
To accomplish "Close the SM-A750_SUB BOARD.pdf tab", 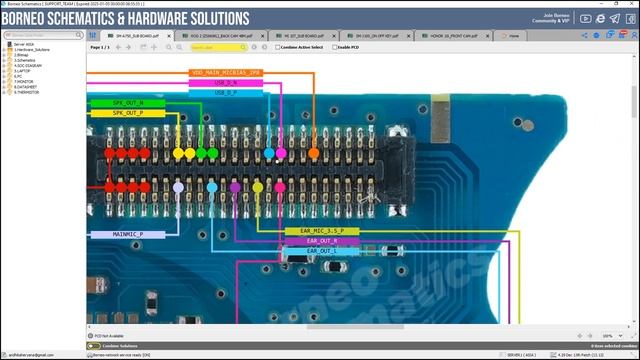I will [169, 36].
